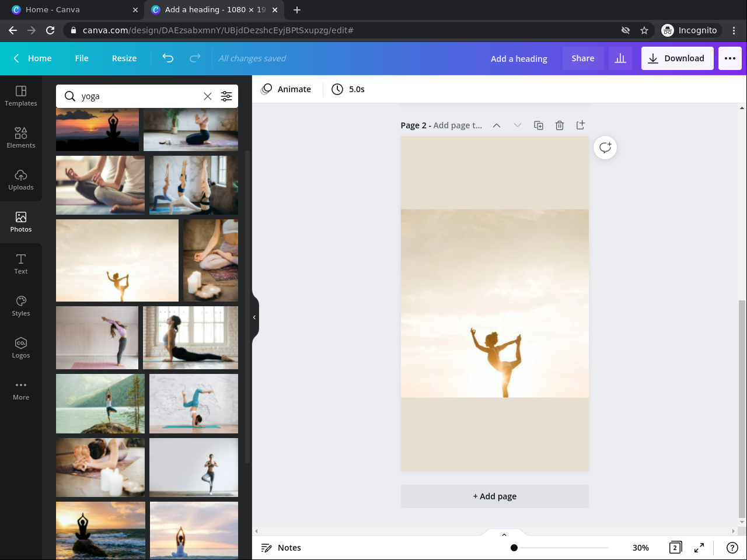Pick the tree pose on gray background photo
Image resolution: width=747 pixels, height=560 pixels.
(x=194, y=468)
